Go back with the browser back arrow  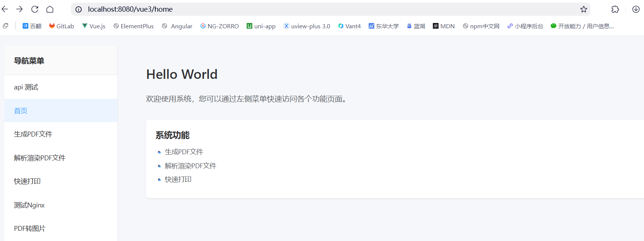point(5,9)
